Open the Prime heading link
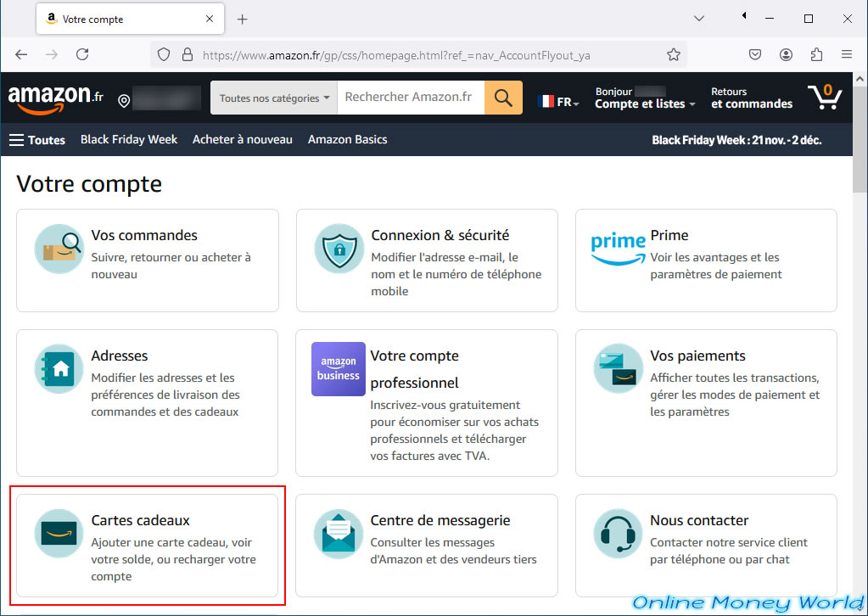Screen dimensions: 868x616 [669, 235]
